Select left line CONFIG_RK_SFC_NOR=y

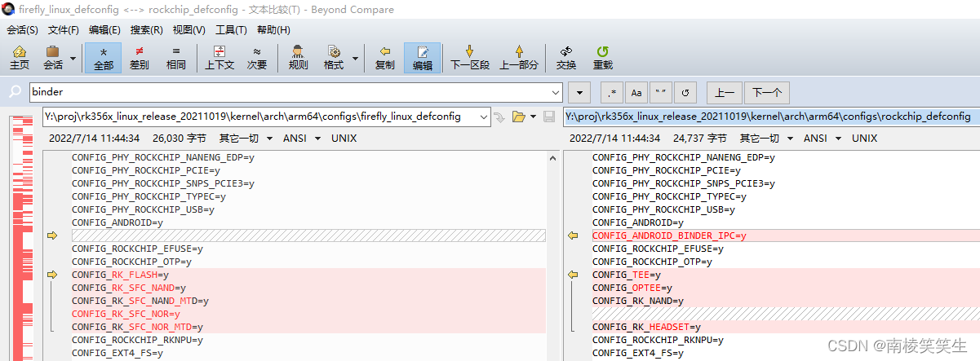pos(126,314)
